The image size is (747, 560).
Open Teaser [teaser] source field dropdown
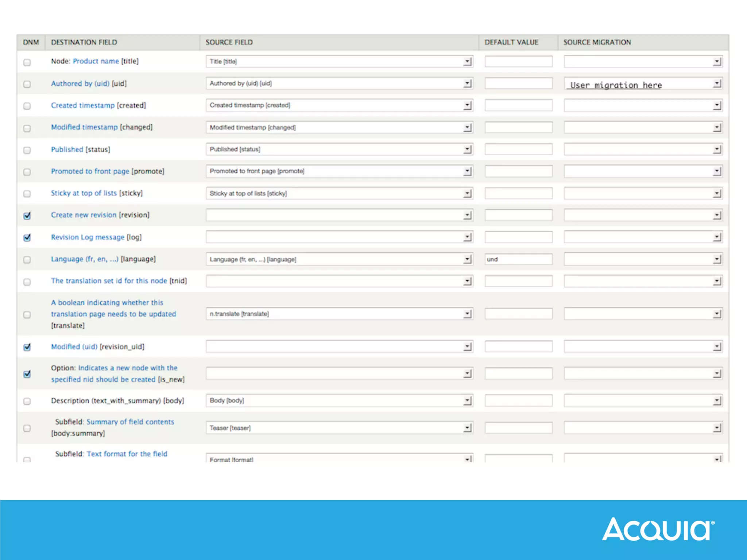339,428
